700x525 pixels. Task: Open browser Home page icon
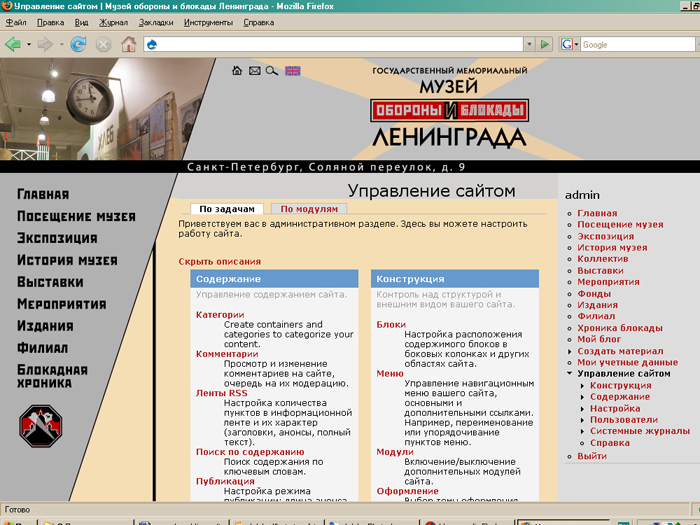click(129, 44)
